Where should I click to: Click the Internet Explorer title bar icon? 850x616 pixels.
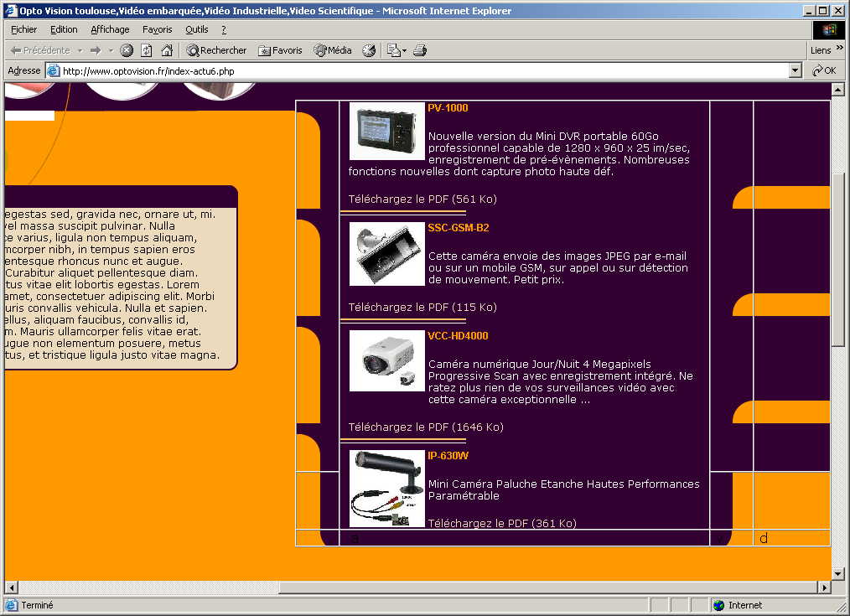[11, 10]
